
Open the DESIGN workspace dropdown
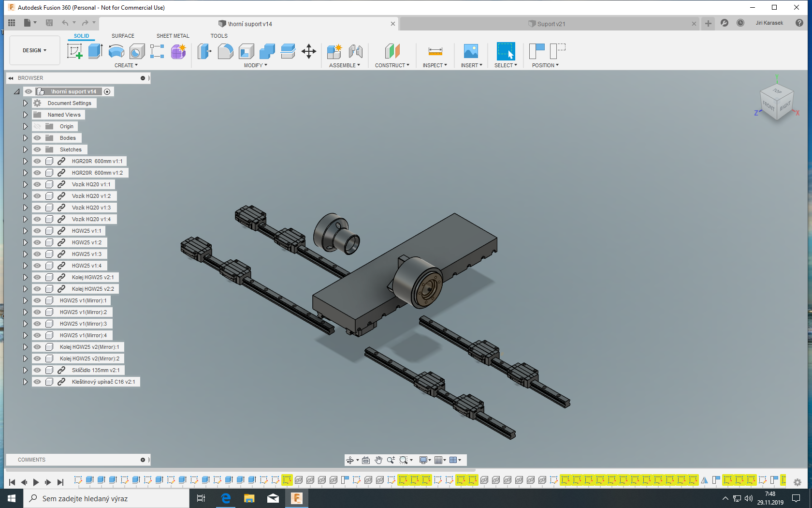pos(34,50)
